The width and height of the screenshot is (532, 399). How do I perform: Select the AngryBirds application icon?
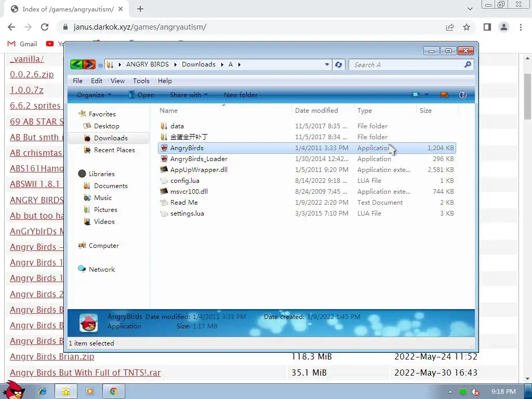[164, 148]
